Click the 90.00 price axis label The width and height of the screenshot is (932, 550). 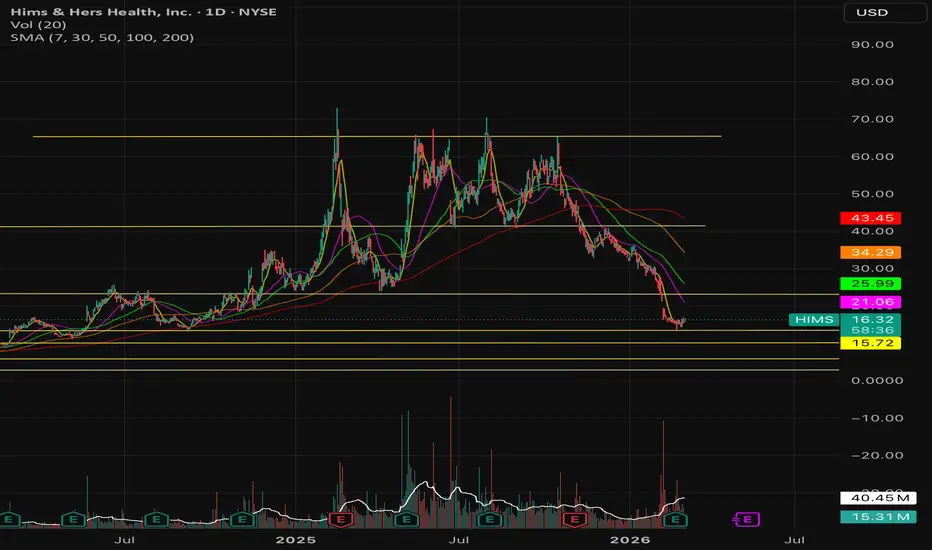click(872, 45)
